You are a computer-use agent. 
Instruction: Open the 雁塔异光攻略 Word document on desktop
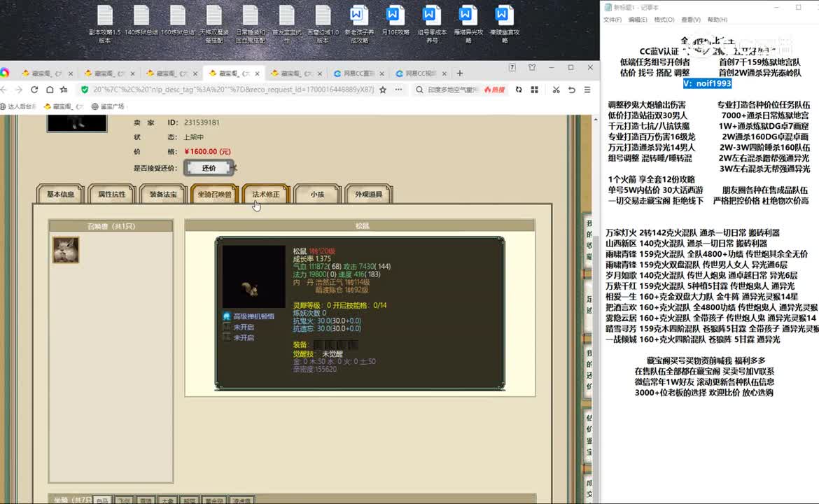468,24
